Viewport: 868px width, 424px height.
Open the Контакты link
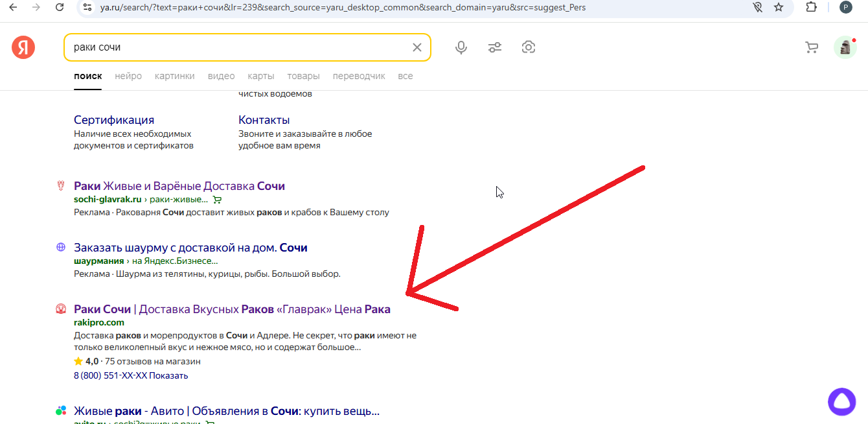point(263,119)
